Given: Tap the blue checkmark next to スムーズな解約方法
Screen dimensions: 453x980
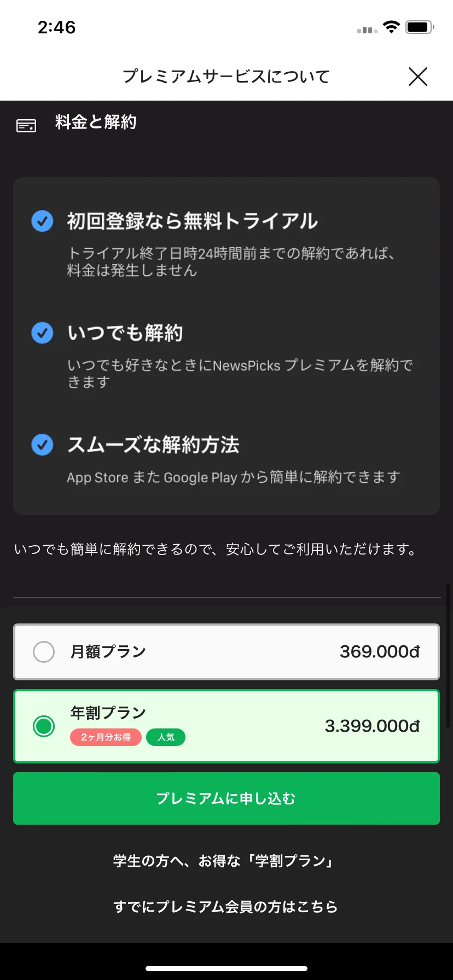Looking at the screenshot, I should coord(42,445).
